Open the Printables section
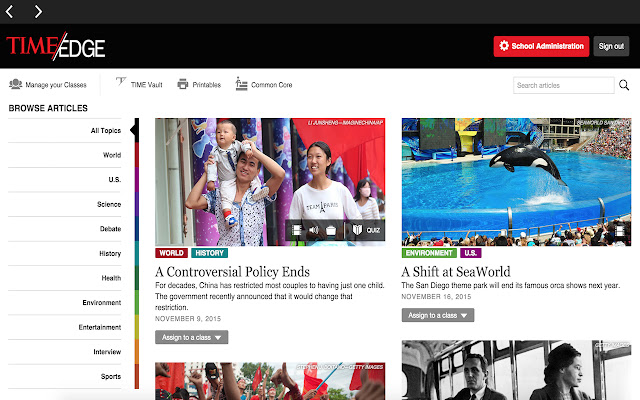Screen dimensions: 640x400 click(199, 84)
